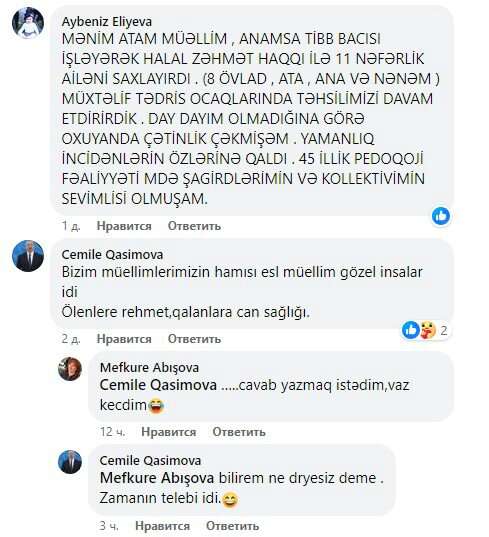Open reaction count 2 on Cemile's comment
Viewport: 489px width, 537px height.
(x=444, y=330)
